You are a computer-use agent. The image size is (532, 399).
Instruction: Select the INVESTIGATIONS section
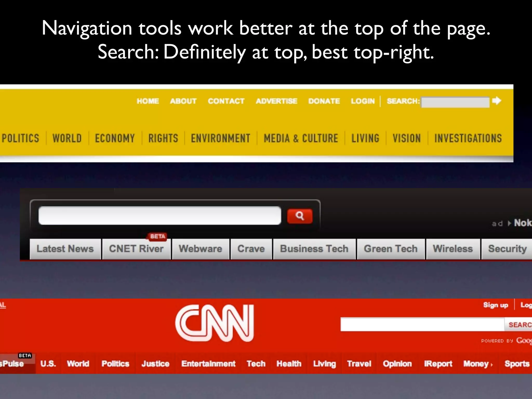point(468,138)
